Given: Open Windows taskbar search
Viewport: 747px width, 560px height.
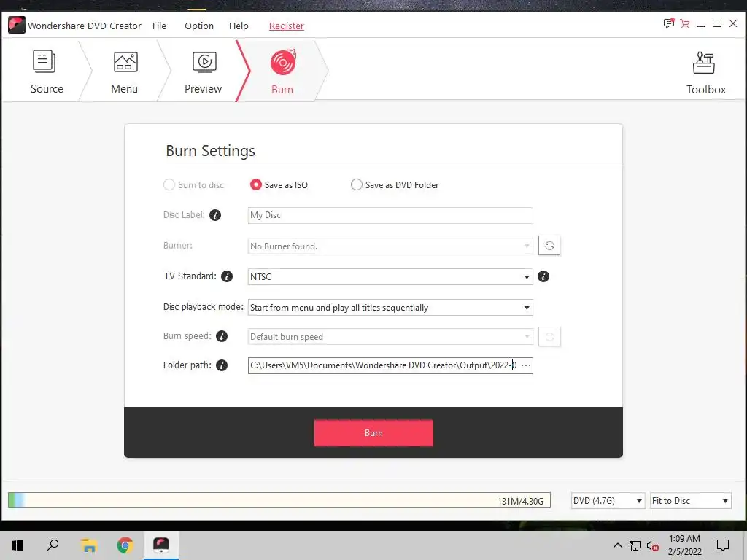Looking at the screenshot, I should click(53, 545).
